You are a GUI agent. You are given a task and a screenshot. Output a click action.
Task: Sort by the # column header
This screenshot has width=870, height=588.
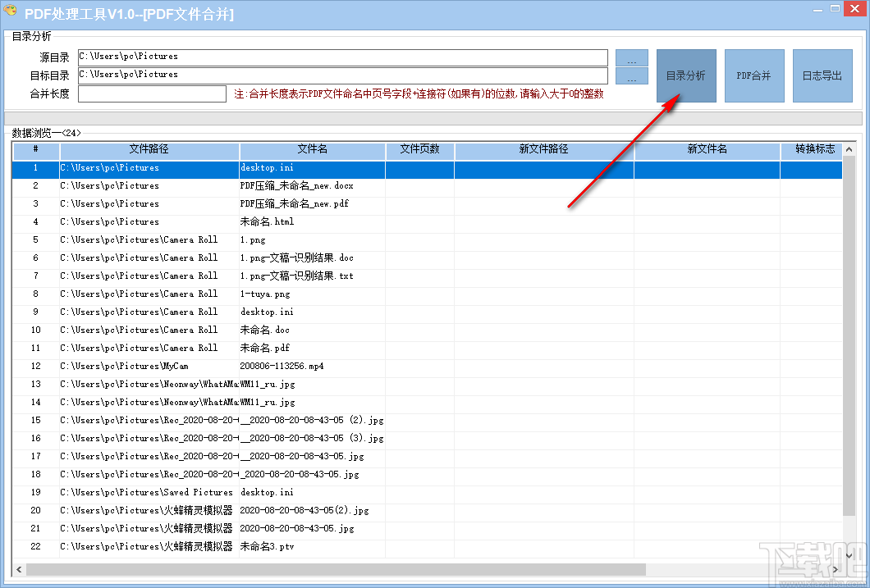36,149
